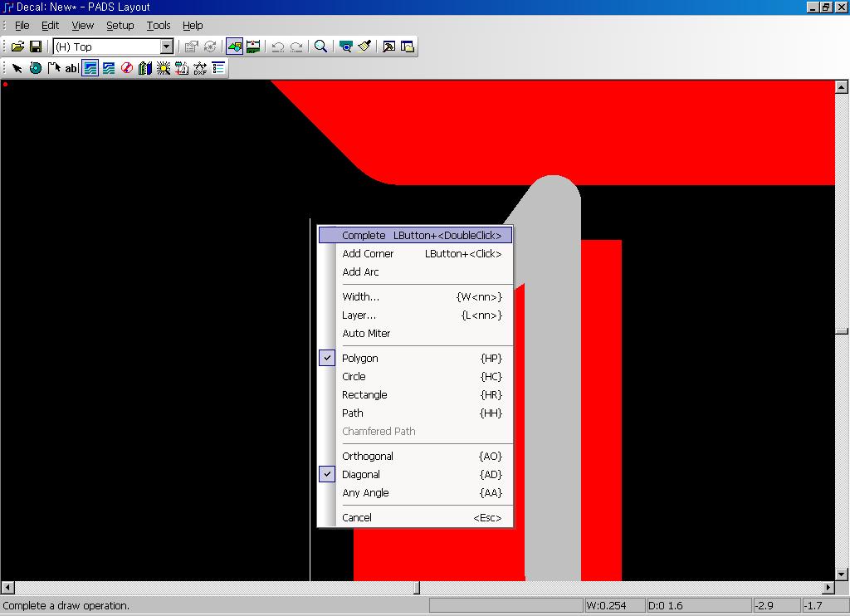The height and width of the screenshot is (616, 850).
Task: Click the greyed-out Properties icon in the toolbar
Action: (x=192, y=46)
